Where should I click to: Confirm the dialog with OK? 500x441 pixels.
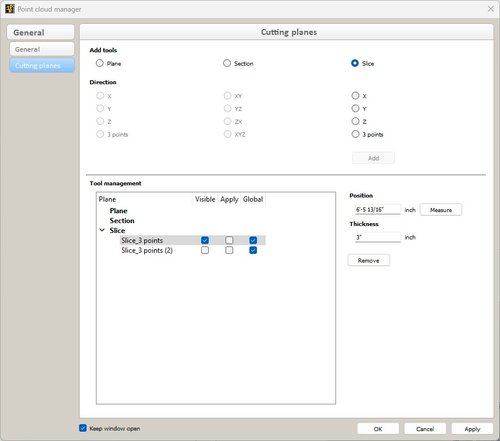pos(378,429)
